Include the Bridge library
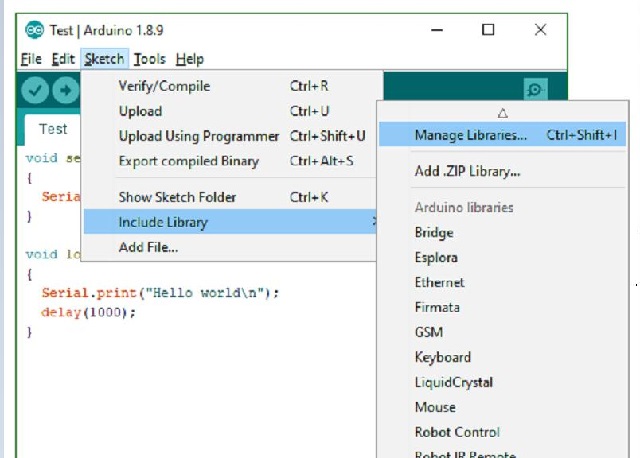The width and height of the screenshot is (640, 458). [502, 232]
